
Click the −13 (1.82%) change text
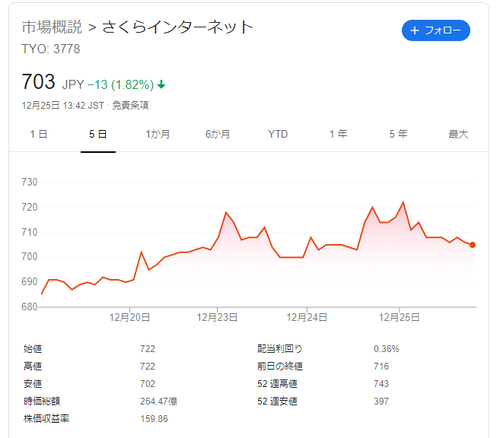[120, 85]
